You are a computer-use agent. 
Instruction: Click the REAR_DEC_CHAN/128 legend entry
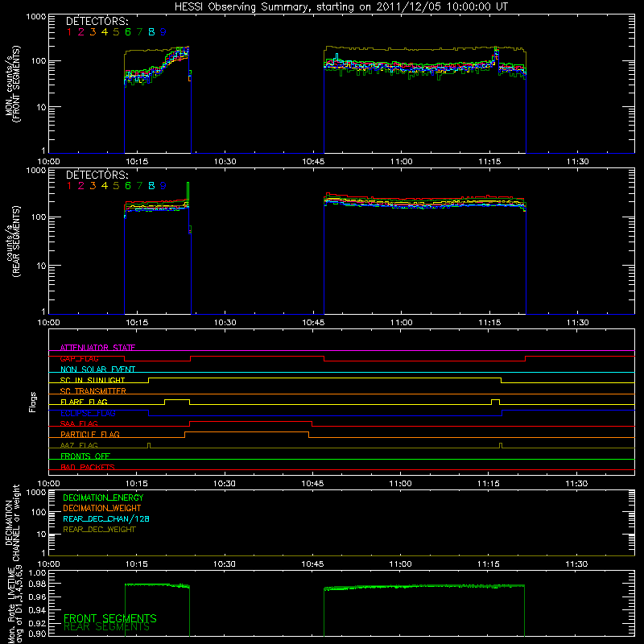coord(106,518)
